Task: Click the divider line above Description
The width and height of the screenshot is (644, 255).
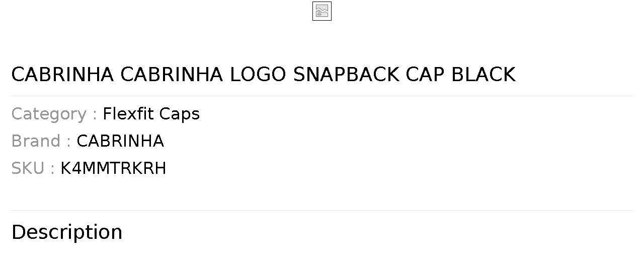Action: [x=322, y=210]
